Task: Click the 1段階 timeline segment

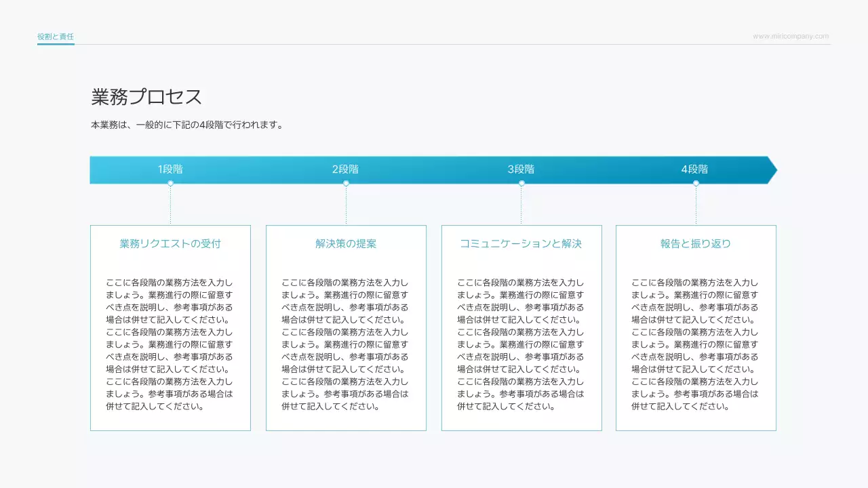Action: pyautogui.click(x=172, y=169)
